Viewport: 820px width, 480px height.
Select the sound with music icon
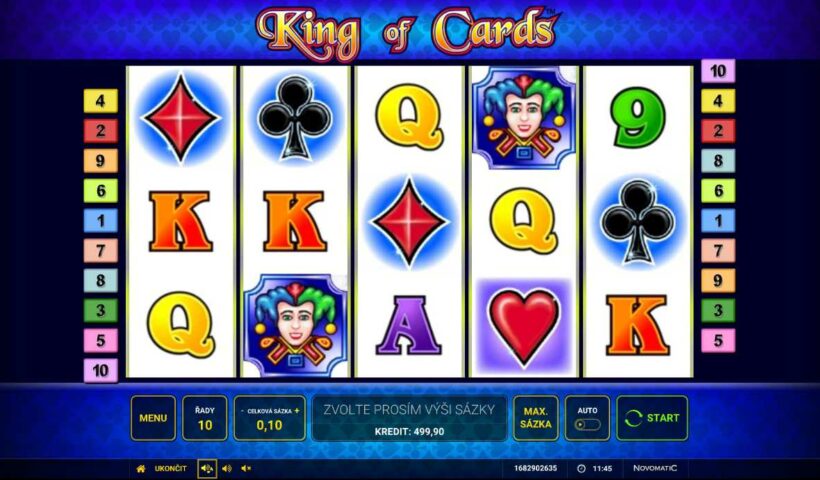coord(207,468)
